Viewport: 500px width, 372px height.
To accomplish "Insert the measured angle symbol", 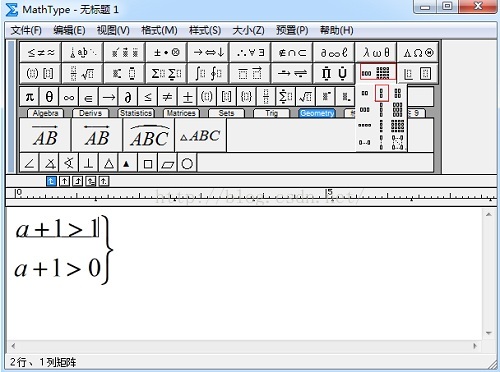I will pos(49,163).
